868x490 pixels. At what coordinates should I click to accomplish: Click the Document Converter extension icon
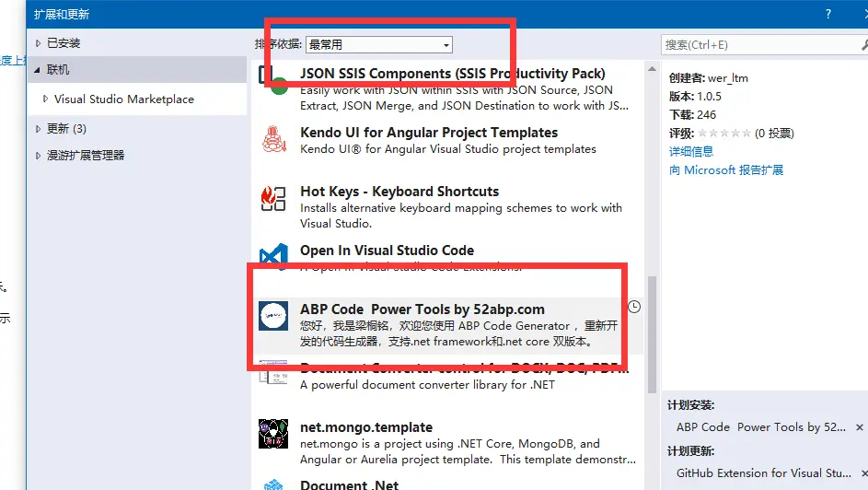click(x=273, y=372)
